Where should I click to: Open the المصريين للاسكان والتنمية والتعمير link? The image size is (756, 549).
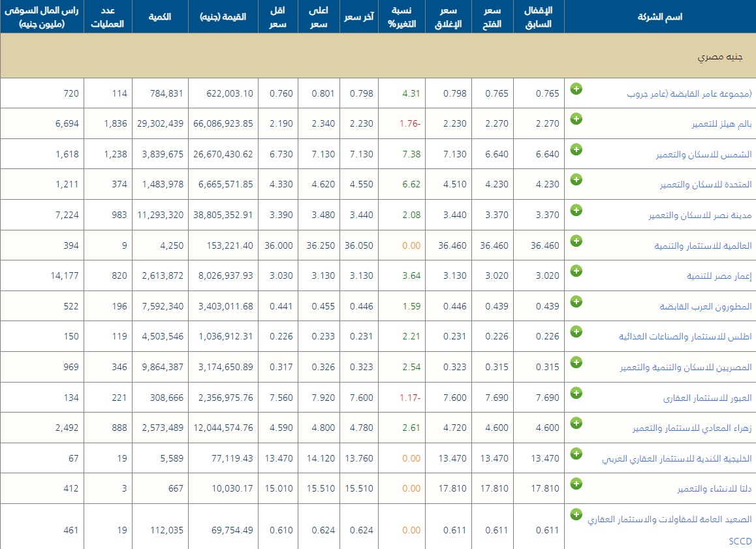(685, 368)
